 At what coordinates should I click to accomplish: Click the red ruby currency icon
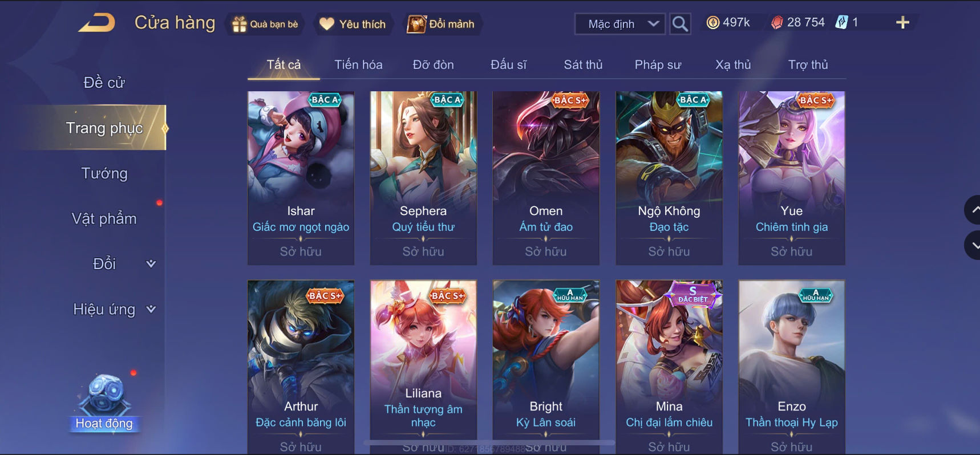tap(777, 23)
